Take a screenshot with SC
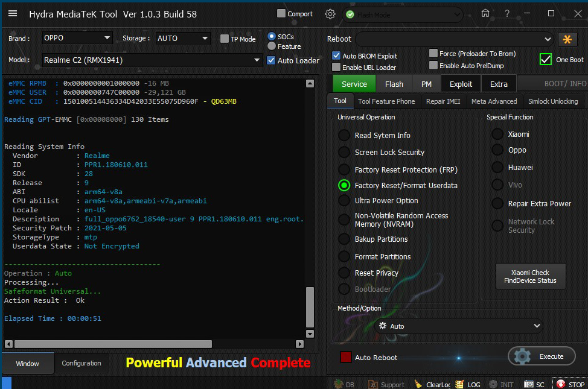The height and width of the screenshot is (389, 588). tap(534, 385)
